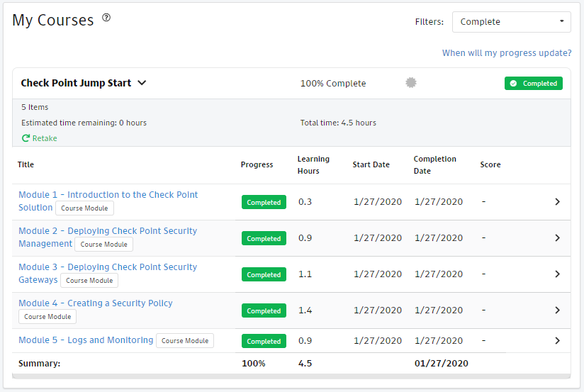Image resolution: width=584 pixels, height=392 pixels.
Task: Click Completed status for Module 1
Action: (x=264, y=202)
